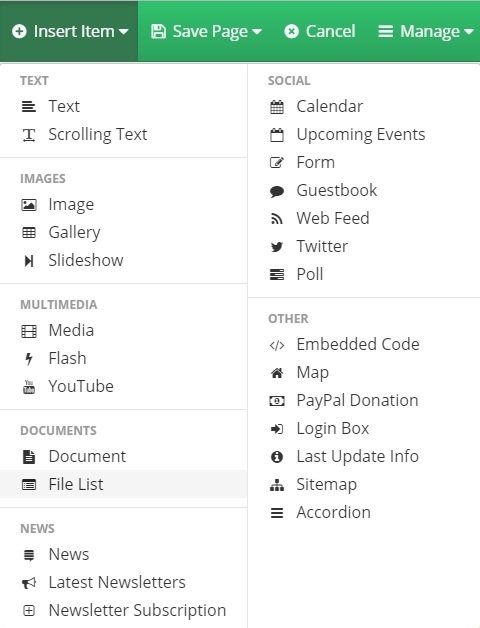Click the Web Feed RSS icon
Image resolution: width=480 pixels, height=628 pixels.
(276, 219)
